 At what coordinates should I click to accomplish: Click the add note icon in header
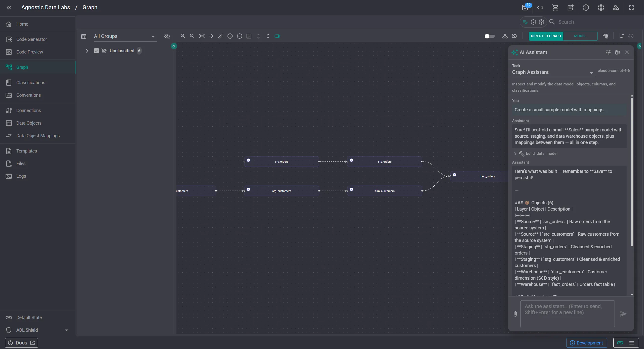[x=571, y=8]
